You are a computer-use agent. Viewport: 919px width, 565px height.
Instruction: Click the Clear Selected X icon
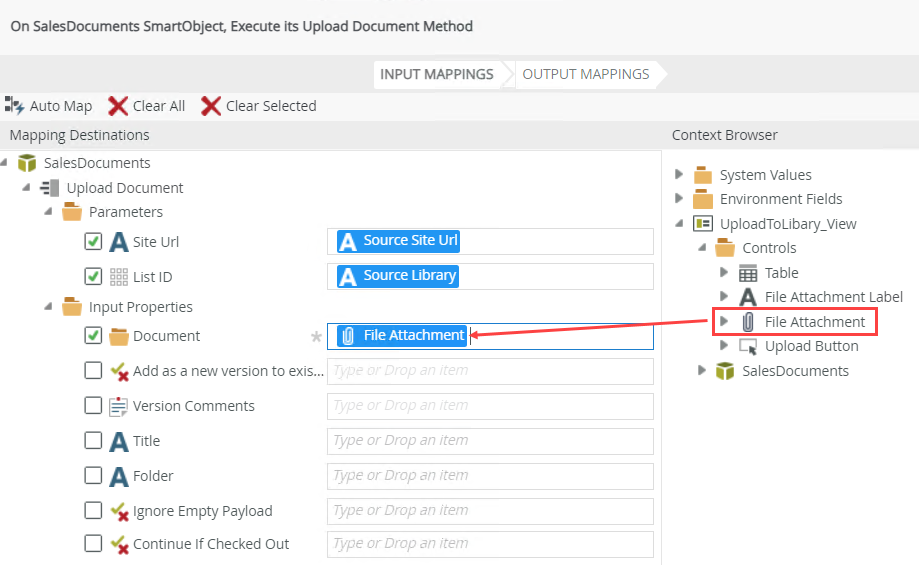pyautogui.click(x=211, y=106)
